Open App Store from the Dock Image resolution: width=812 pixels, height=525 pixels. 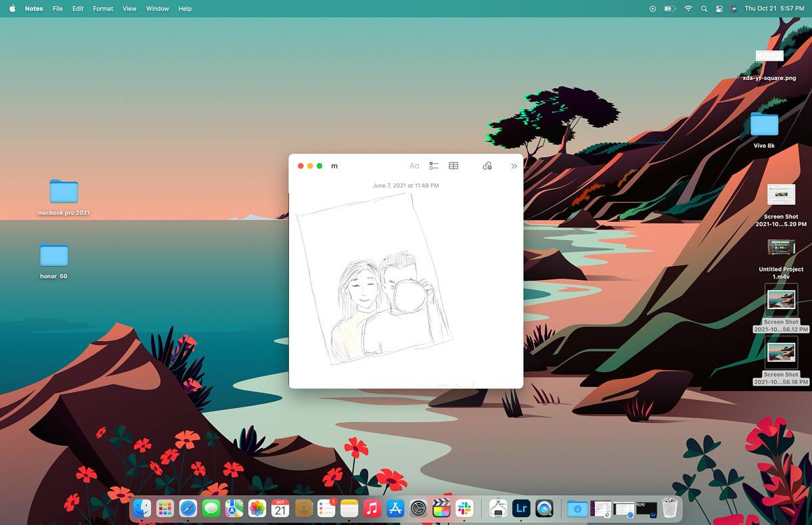pyautogui.click(x=395, y=508)
